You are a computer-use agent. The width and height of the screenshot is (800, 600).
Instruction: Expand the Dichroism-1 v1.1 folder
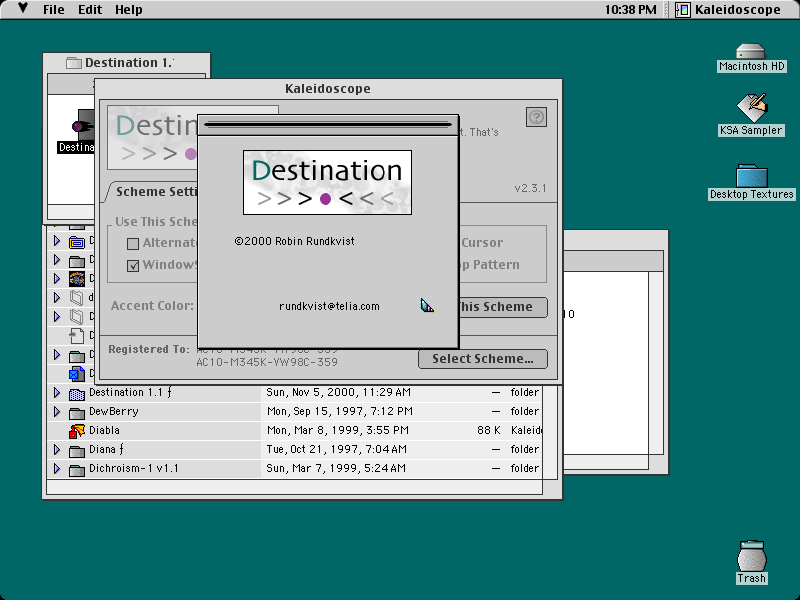click(57, 468)
